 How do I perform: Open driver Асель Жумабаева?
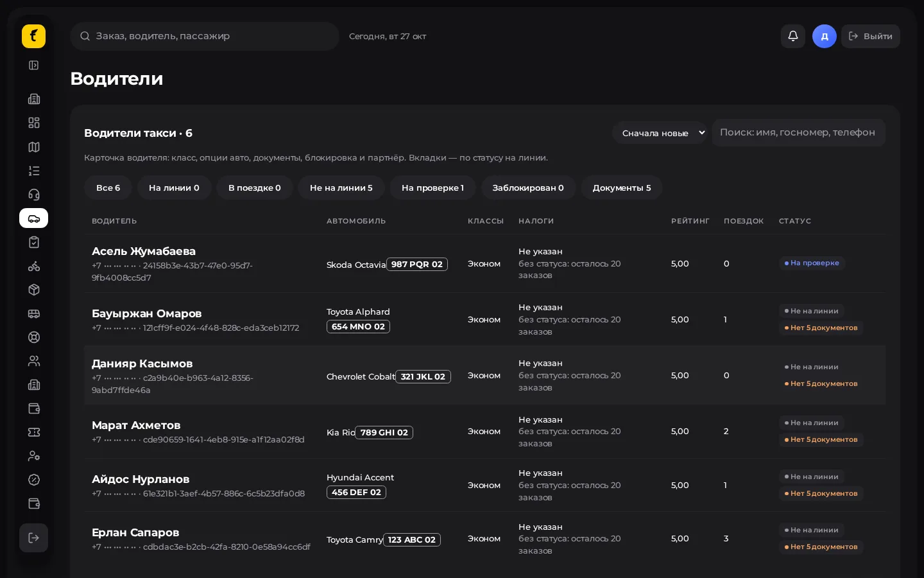click(144, 251)
